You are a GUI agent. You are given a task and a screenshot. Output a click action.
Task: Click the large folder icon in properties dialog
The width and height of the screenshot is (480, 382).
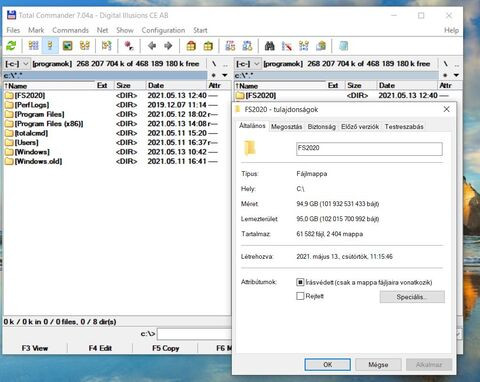(x=250, y=148)
